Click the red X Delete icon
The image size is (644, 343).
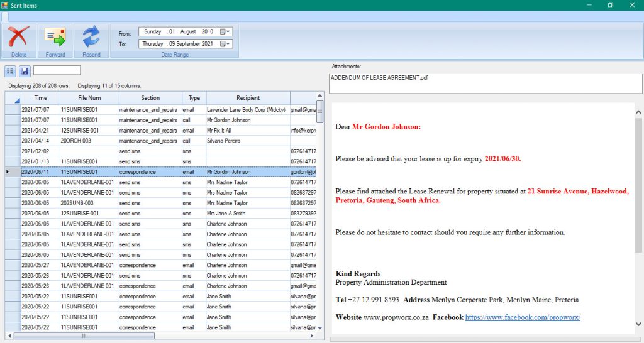(x=19, y=37)
